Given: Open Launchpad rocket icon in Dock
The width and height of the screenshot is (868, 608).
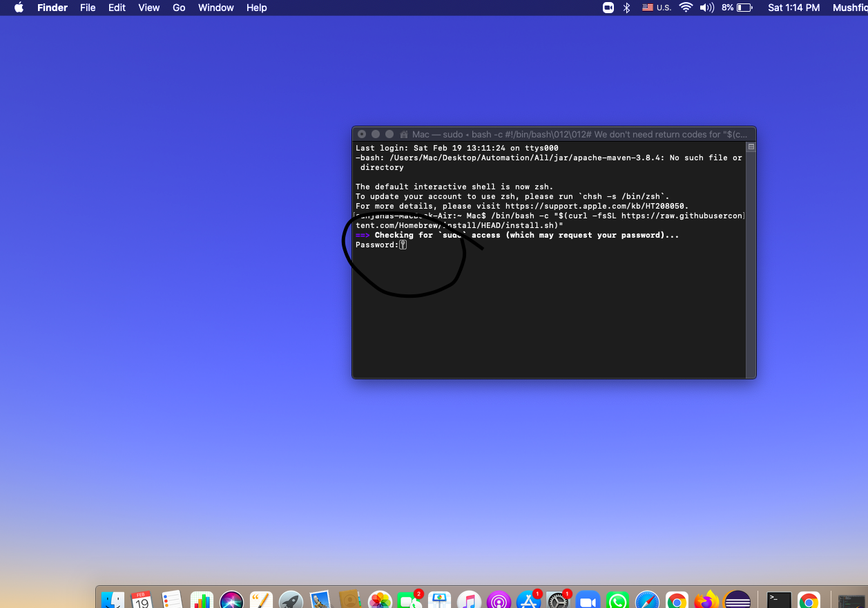Looking at the screenshot, I should pos(291,601).
